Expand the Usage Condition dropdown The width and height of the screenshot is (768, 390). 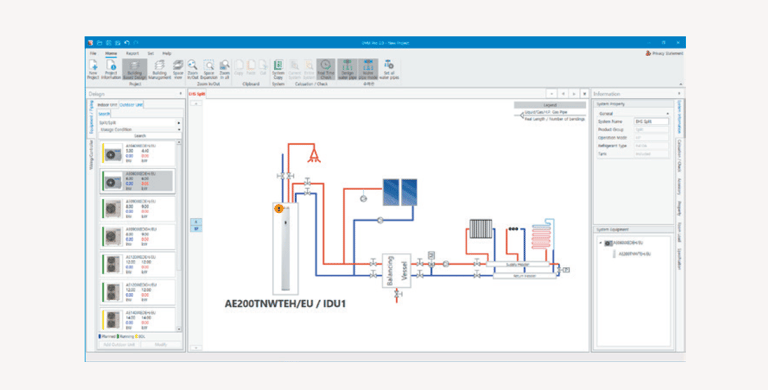[x=139, y=129]
